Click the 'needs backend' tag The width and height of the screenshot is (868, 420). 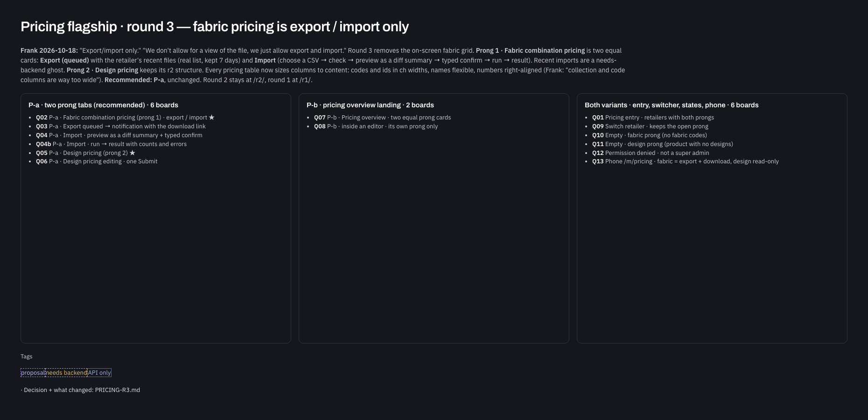[66, 373]
